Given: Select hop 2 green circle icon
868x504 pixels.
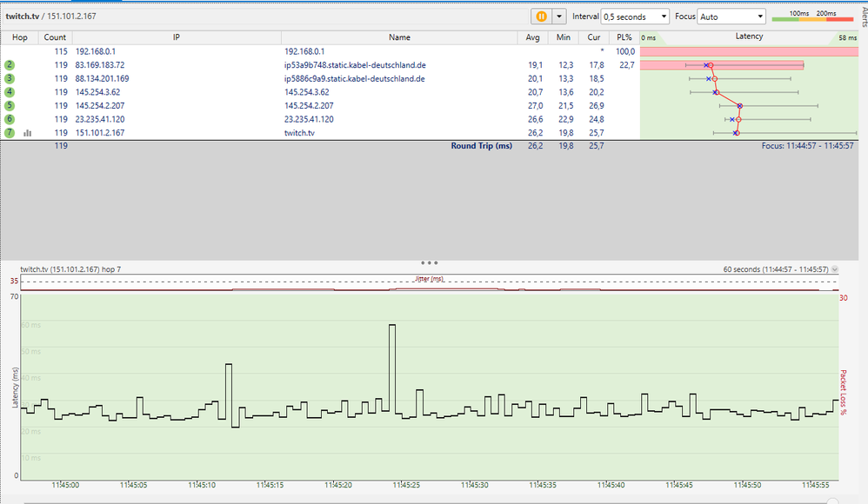Looking at the screenshot, I should tap(10, 64).
